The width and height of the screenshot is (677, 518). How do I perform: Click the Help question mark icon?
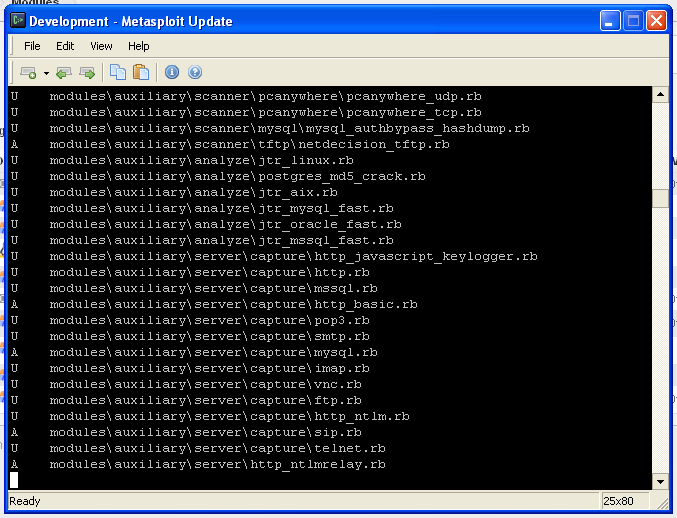pos(195,72)
